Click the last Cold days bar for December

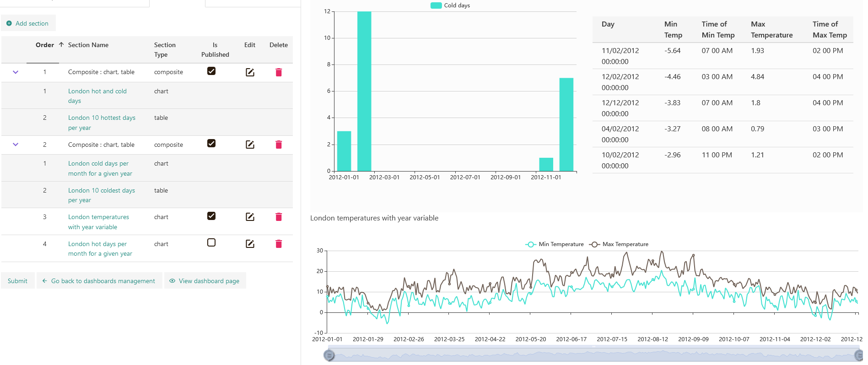point(566,124)
